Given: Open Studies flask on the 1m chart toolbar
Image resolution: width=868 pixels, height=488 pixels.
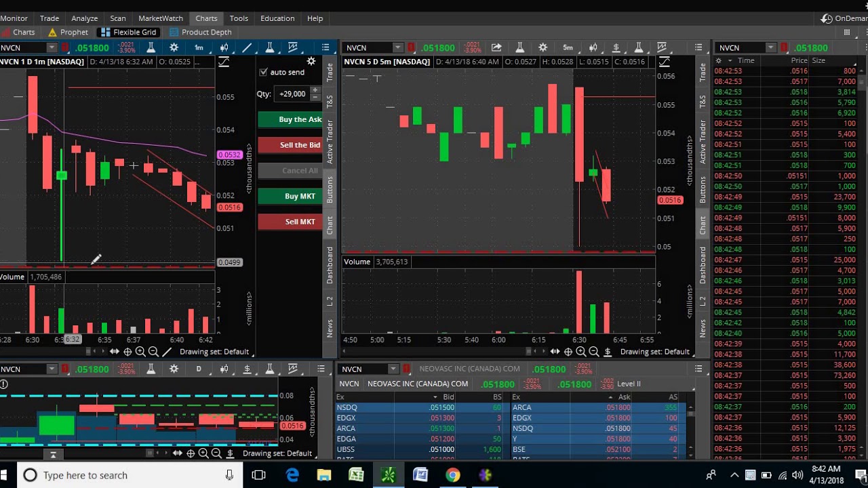Looking at the screenshot, I should coord(151,47).
